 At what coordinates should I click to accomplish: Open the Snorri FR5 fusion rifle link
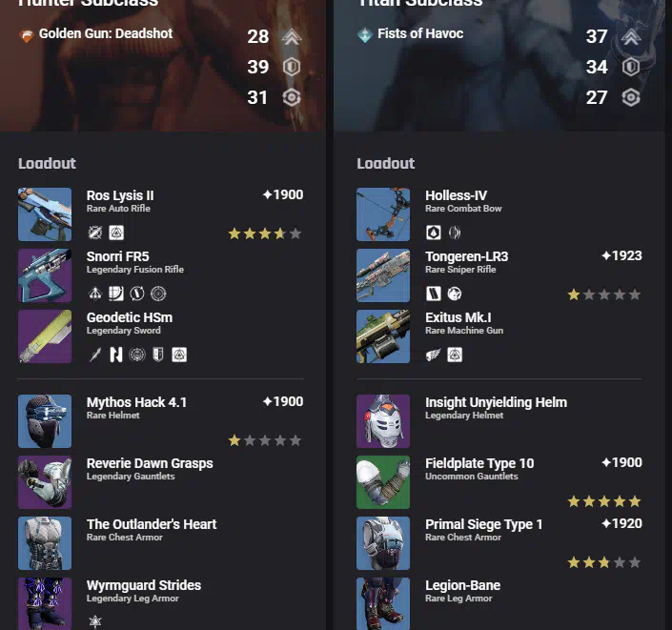[118, 256]
